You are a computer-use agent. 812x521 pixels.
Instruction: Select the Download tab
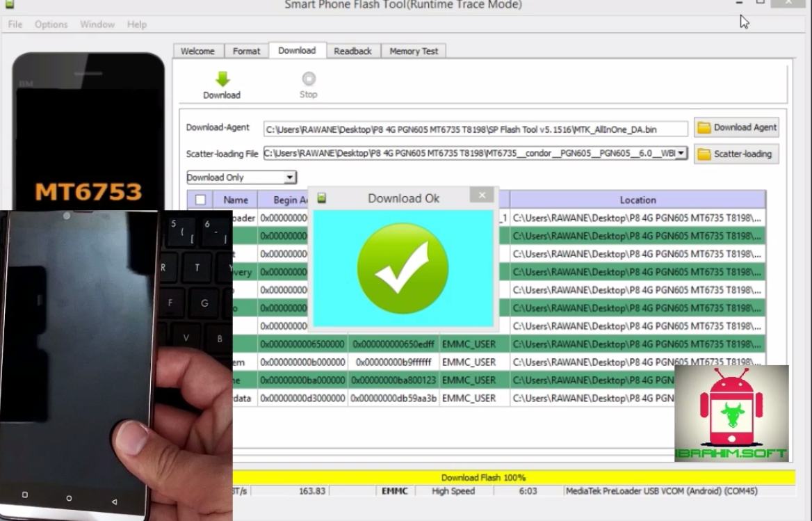pos(297,50)
